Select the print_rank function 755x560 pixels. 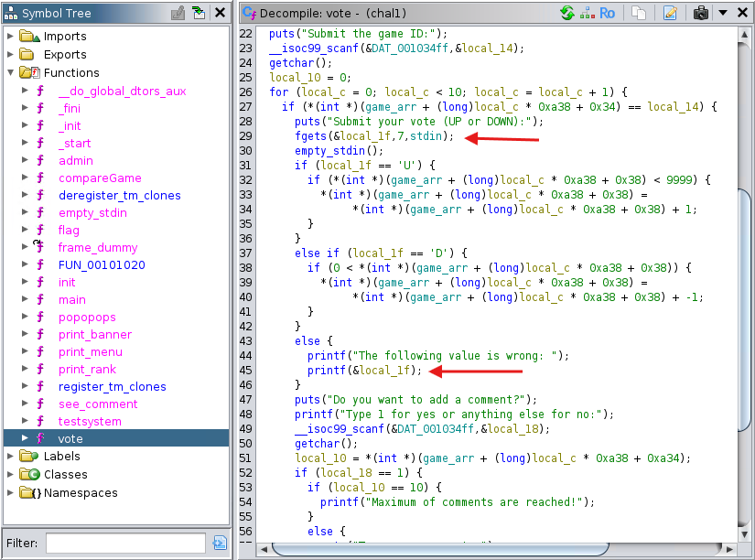pyautogui.click(x=87, y=369)
